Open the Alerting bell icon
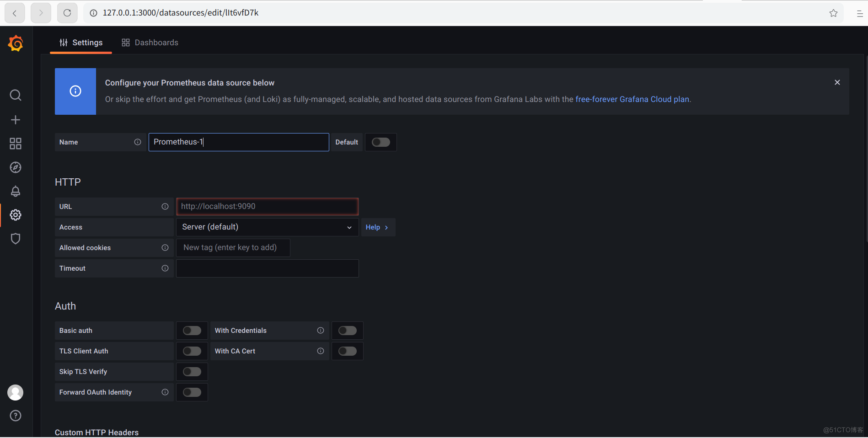 pos(16,191)
